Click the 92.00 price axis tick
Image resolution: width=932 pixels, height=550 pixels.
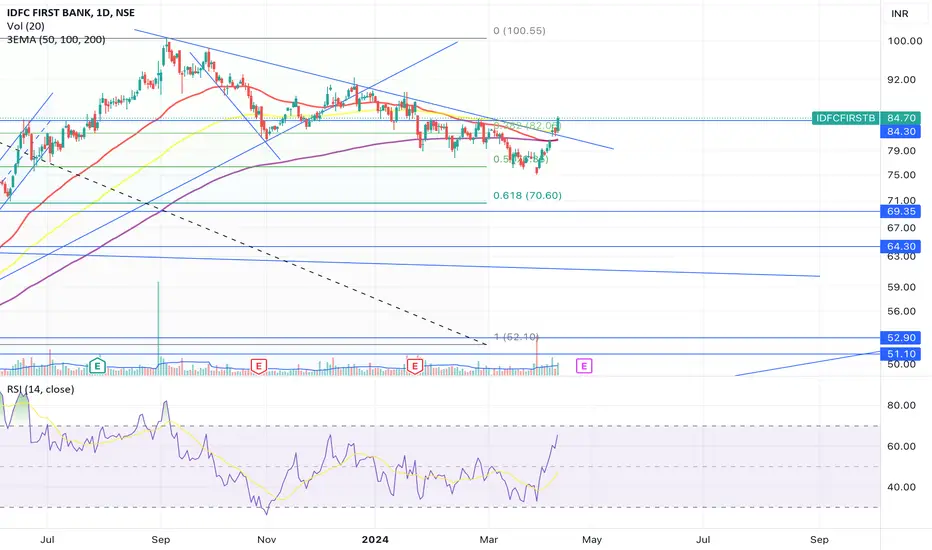pos(901,80)
